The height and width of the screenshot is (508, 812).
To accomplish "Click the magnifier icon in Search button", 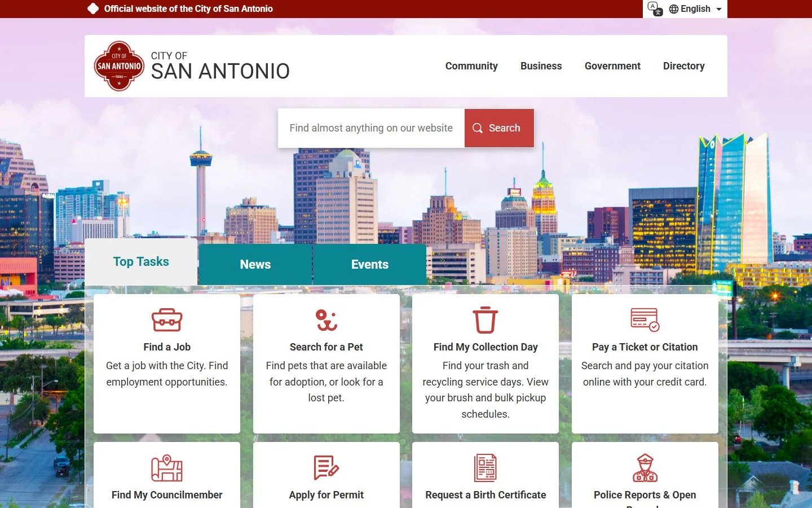I will 478,128.
